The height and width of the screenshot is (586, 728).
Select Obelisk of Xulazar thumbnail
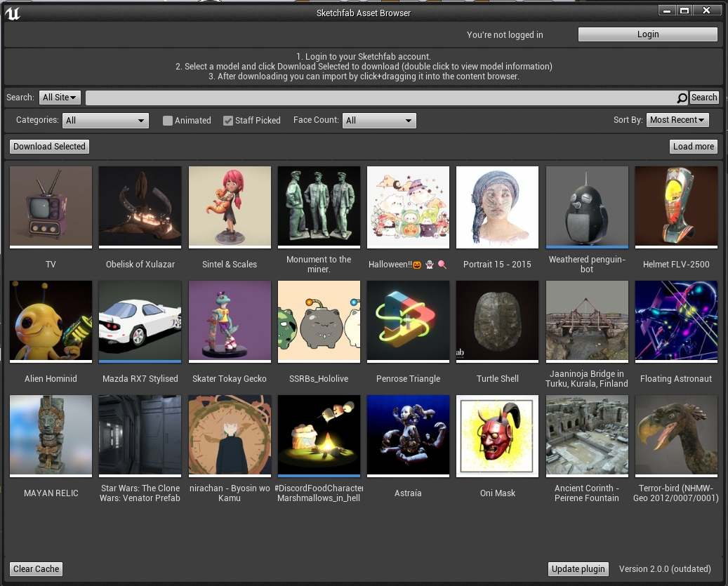(x=140, y=207)
